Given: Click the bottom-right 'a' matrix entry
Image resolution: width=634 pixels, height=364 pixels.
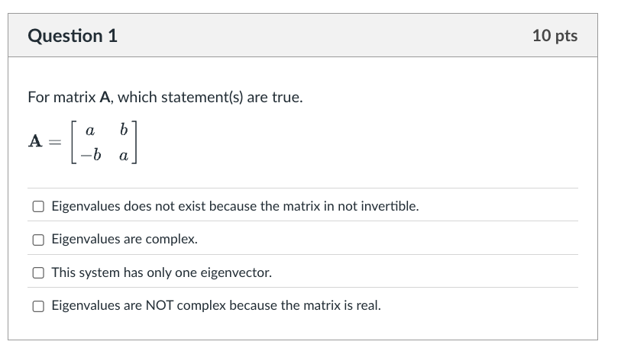Looking at the screenshot, I should click(125, 156).
